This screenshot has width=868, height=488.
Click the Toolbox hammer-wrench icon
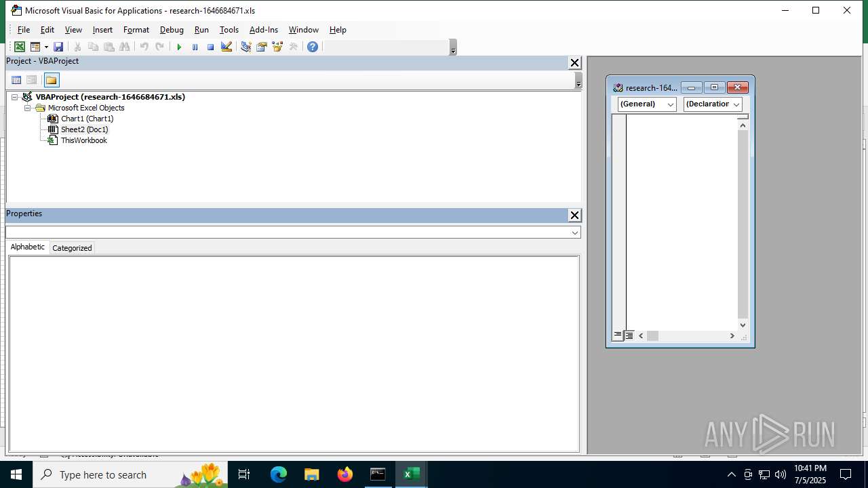pos(293,47)
